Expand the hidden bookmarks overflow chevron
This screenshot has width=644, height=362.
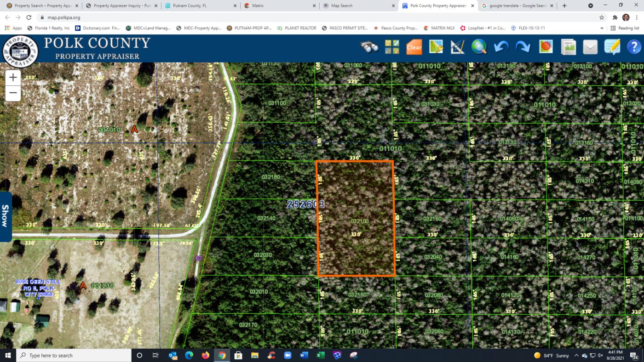pos(602,28)
